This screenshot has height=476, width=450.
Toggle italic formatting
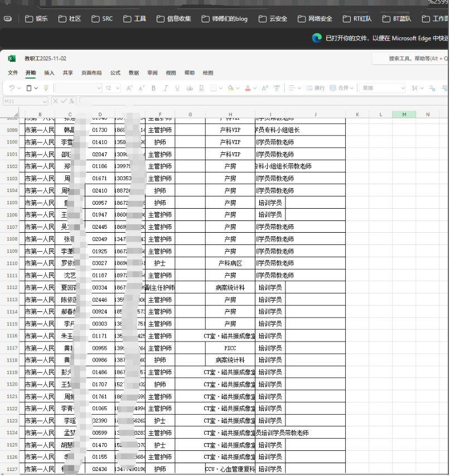tap(166, 88)
